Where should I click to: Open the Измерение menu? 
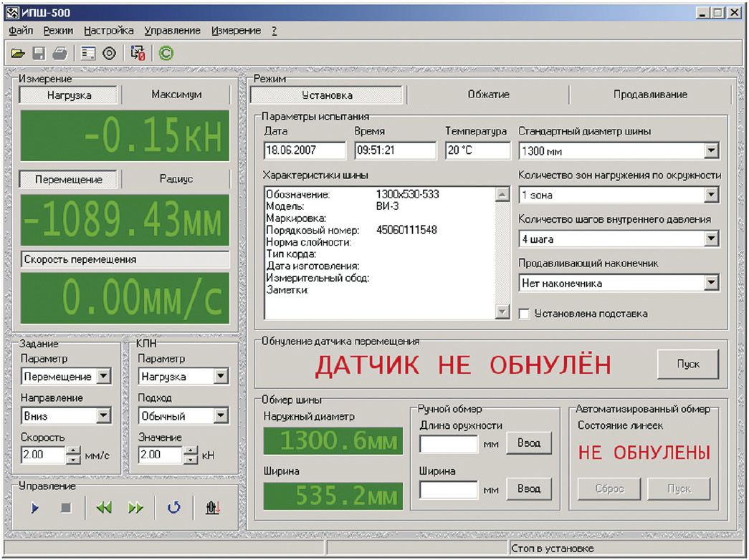click(x=237, y=31)
